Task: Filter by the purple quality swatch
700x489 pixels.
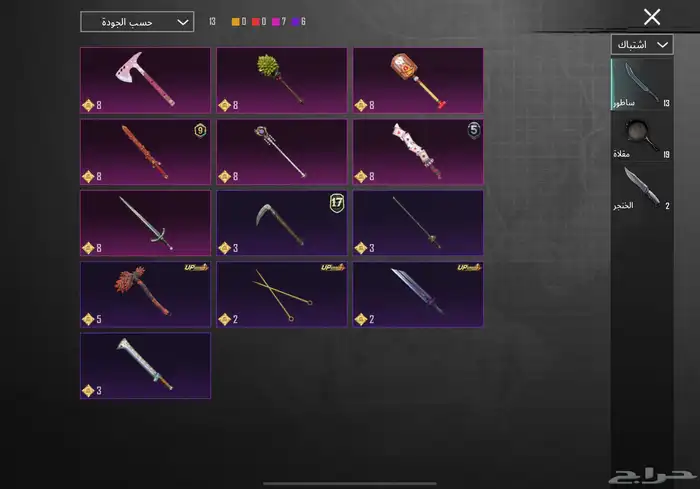Action: coord(296,21)
